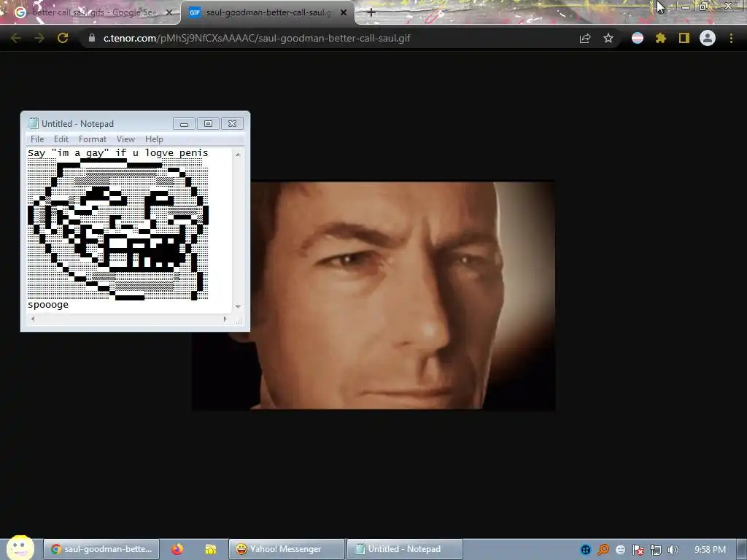Click the orange magnifier tray icon
747x560 pixels.
(x=603, y=550)
